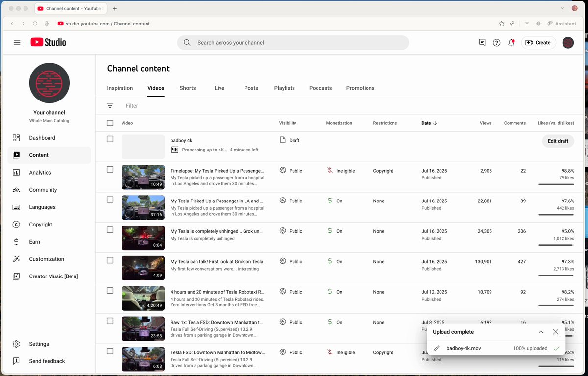
Task: Click the channel profile picture in the sidebar
Action: tap(49, 83)
